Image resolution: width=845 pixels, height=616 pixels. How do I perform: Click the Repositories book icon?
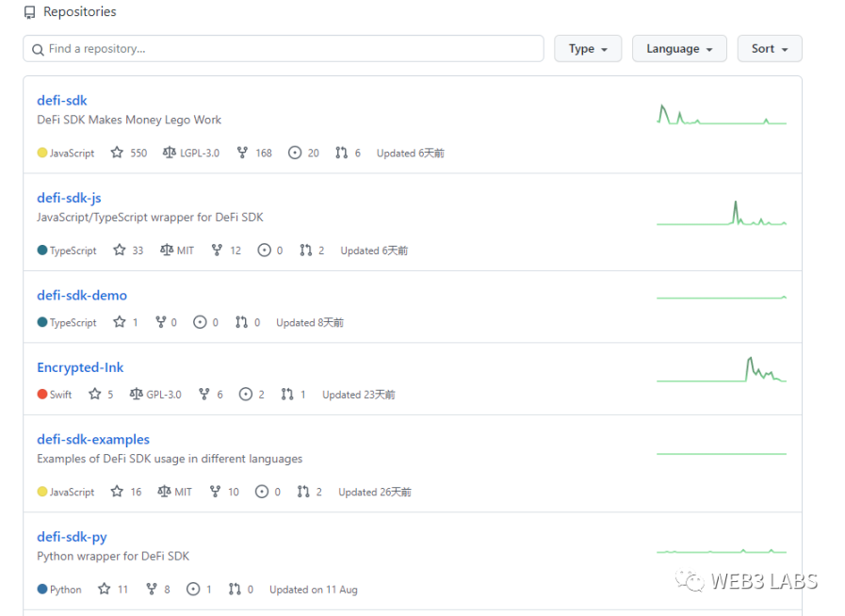29,12
